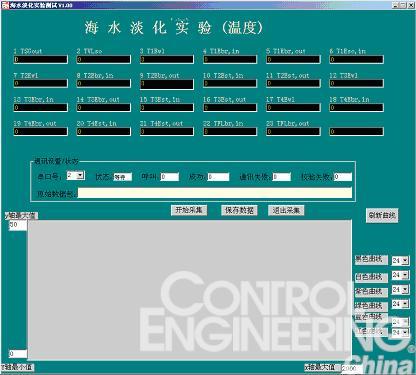
Task: Click the app icon in title bar
Action: point(5,5)
